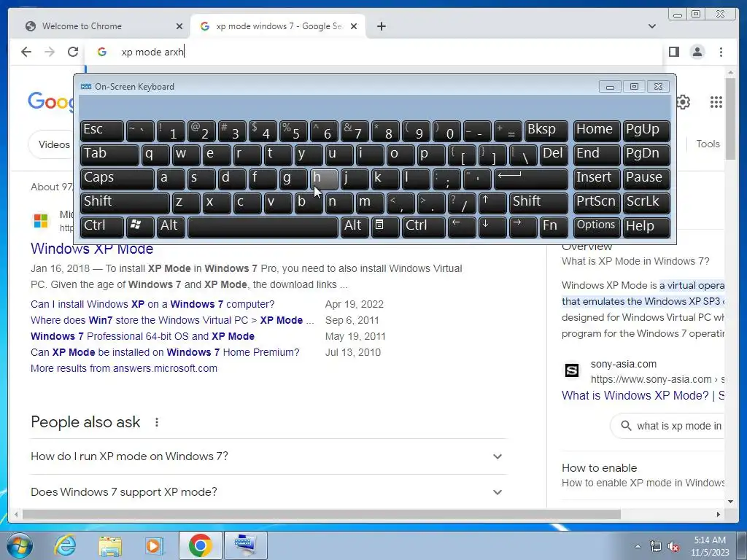Expand 'Does Windows 7 support XP mode?'

click(268, 492)
